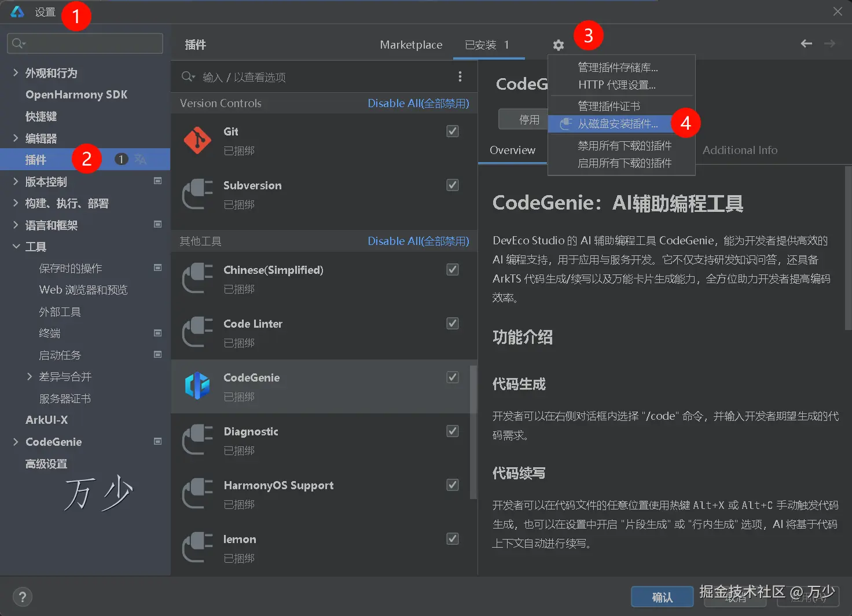The height and width of the screenshot is (616, 852).
Task: Toggle the Chinese(Simplified) plugin checkbox
Action: pyautogui.click(x=453, y=270)
